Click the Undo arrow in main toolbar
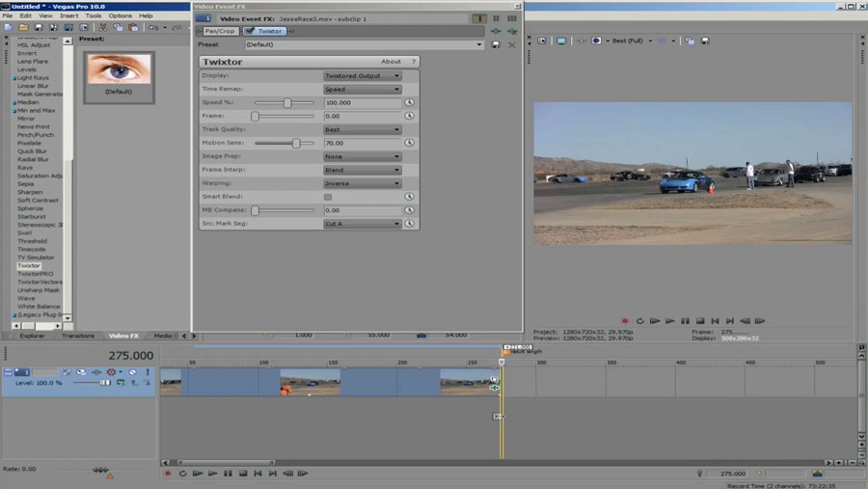This screenshot has width=868, height=489. tap(153, 27)
